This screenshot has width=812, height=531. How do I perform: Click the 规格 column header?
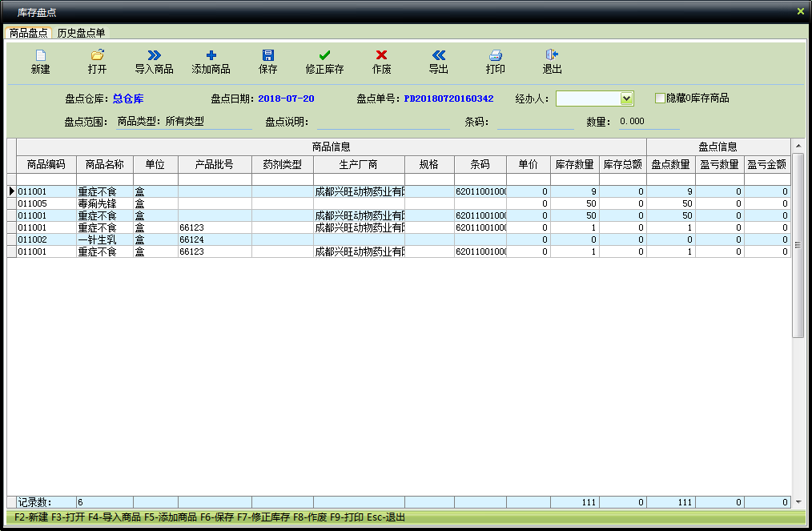click(428, 164)
